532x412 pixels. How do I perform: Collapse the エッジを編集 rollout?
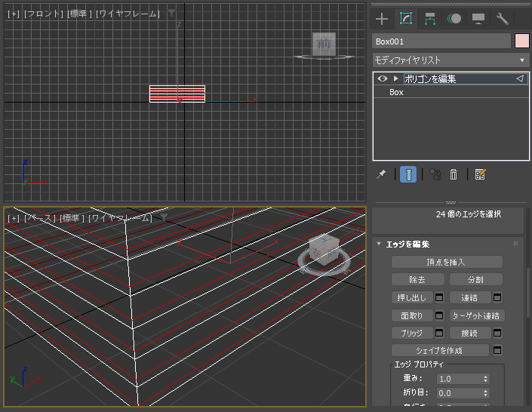[x=379, y=244]
